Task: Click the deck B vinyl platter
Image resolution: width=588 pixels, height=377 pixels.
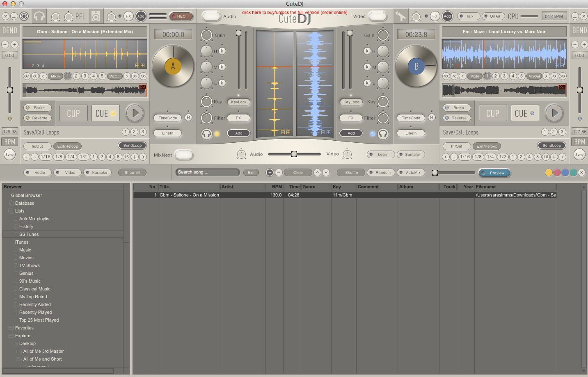Action: coord(416,66)
